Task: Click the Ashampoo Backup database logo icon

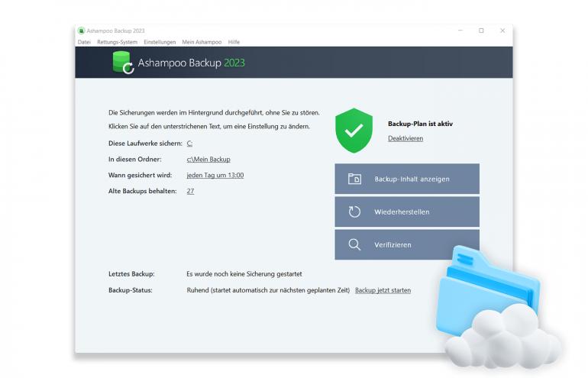Action: pyautogui.click(x=123, y=63)
